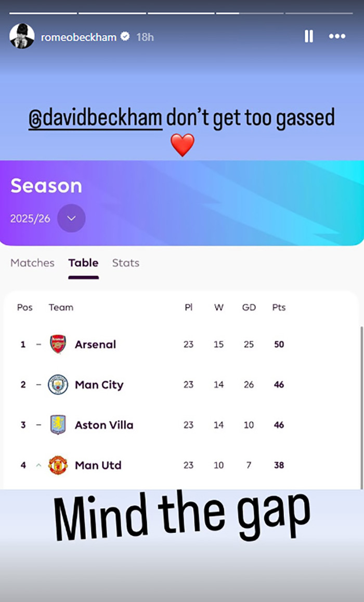This screenshot has height=602, width=364.
Task: Click Man Utd's upward position arrow
Action: click(x=37, y=465)
